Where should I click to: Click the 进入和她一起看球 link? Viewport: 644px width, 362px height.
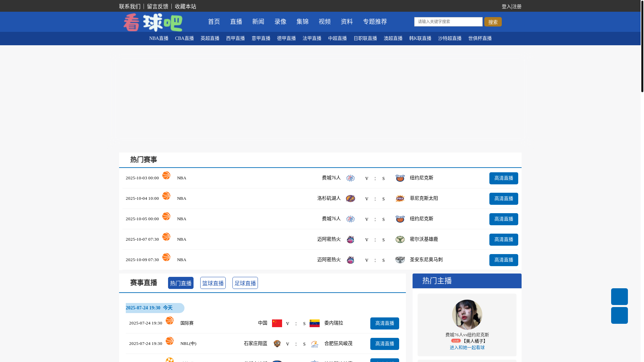tap(467, 348)
